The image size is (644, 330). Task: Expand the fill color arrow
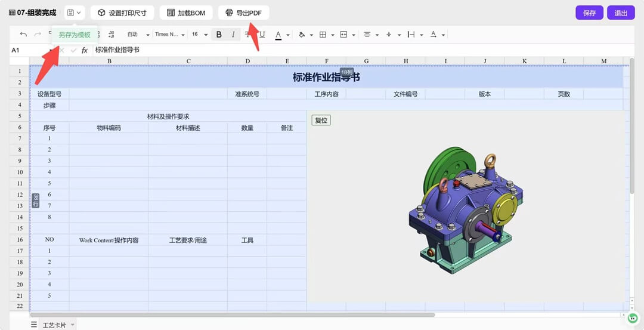(x=311, y=35)
